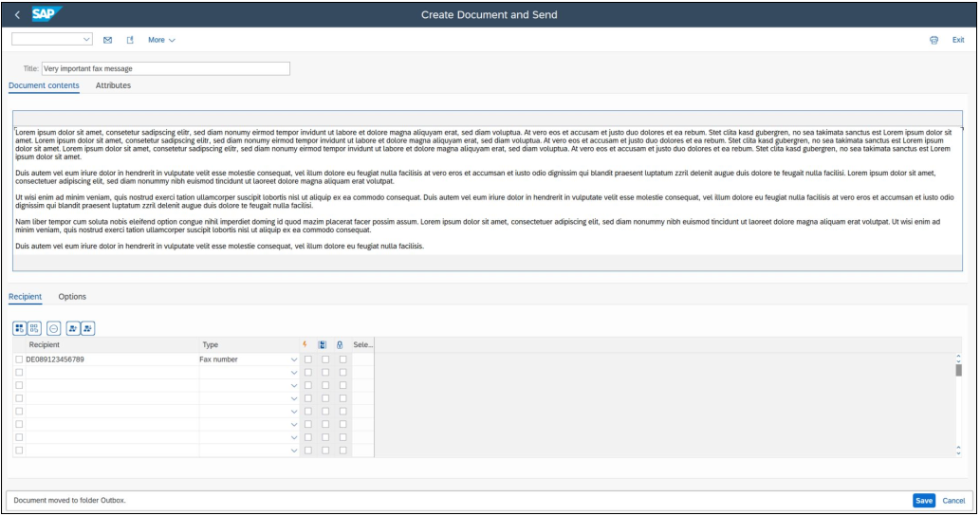Click the first recipient list icon button
Image resolution: width=980 pixels, height=516 pixels.
pyautogui.click(x=72, y=327)
